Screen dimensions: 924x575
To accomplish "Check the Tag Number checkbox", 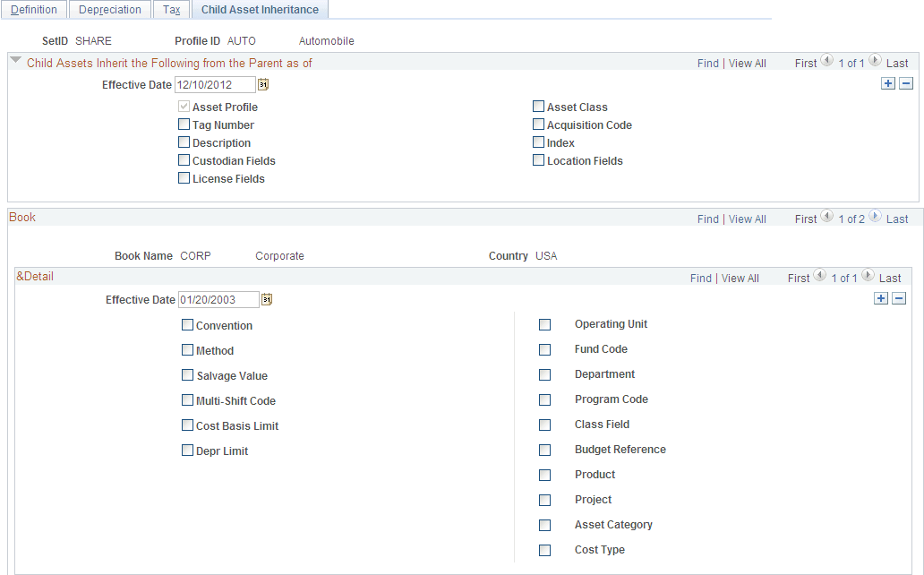I will tap(184, 124).
